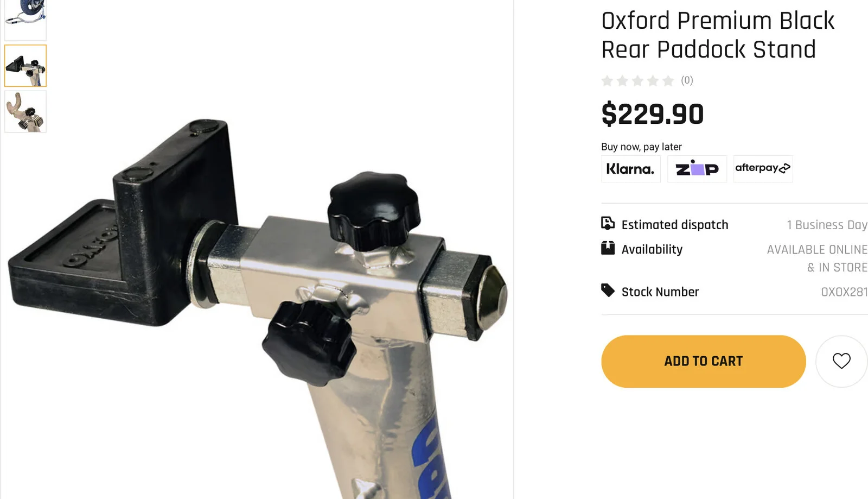The height and width of the screenshot is (499, 868).
Task: Open the top product thumbnail image
Action: pos(25,19)
